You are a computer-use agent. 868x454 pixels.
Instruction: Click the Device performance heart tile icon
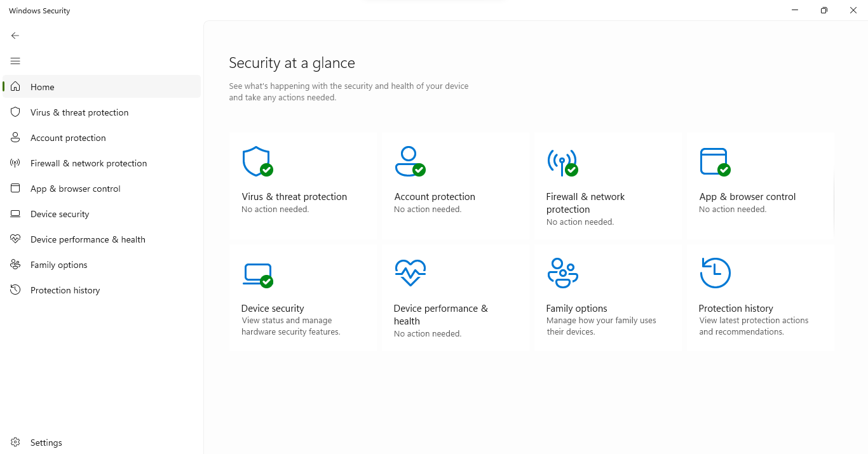point(410,273)
